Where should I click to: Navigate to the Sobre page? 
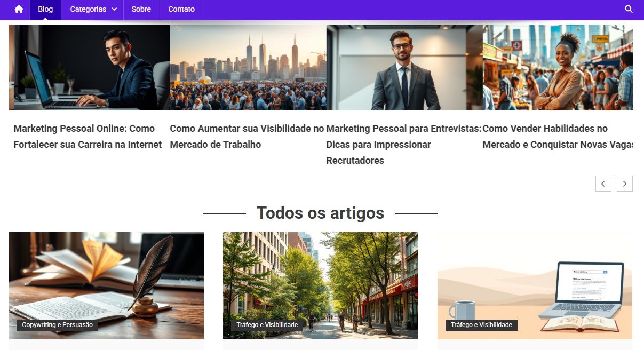coord(141,10)
